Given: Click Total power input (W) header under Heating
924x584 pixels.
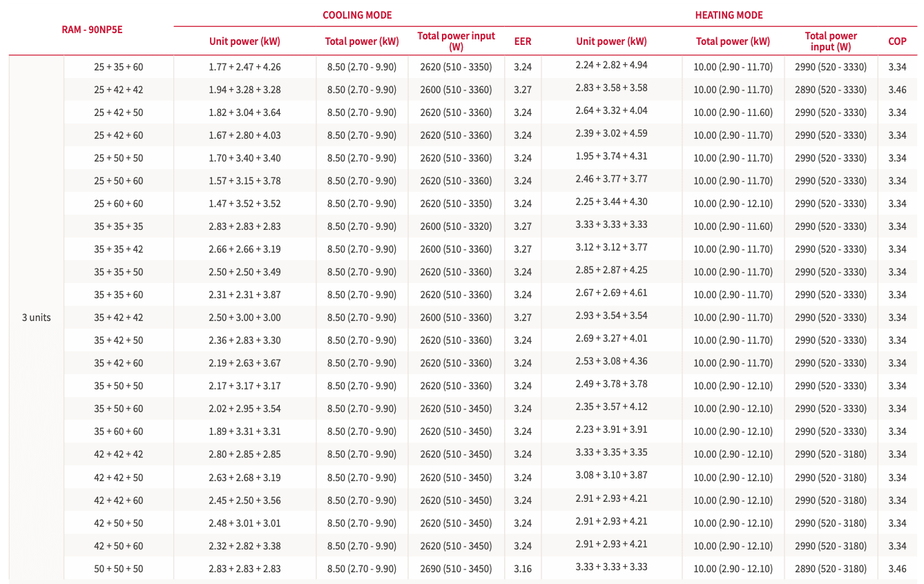Looking at the screenshot, I should [x=831, y=41].
